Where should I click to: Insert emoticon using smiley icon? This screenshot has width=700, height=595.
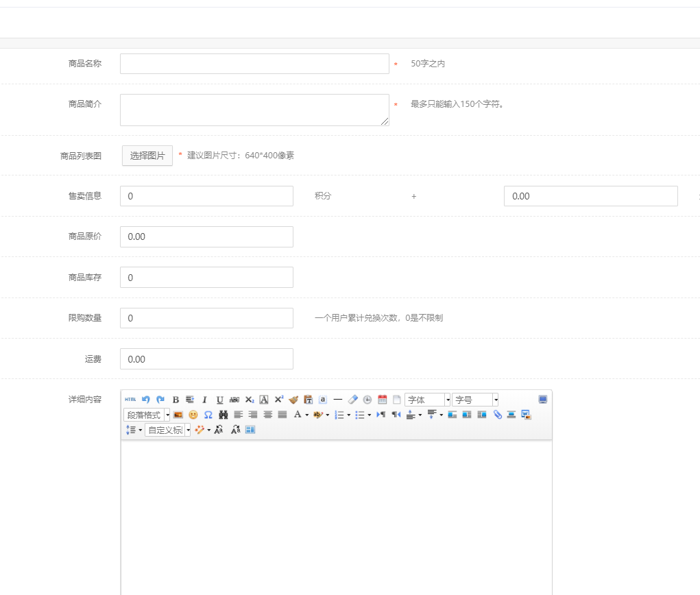pyautogui.click(x=193, y=415)
